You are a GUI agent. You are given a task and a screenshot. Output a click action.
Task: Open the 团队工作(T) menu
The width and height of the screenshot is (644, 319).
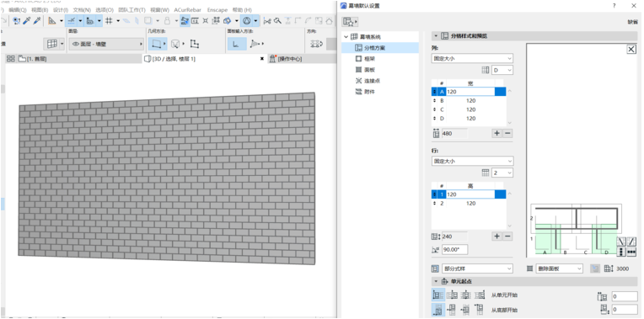coord(131,9)
